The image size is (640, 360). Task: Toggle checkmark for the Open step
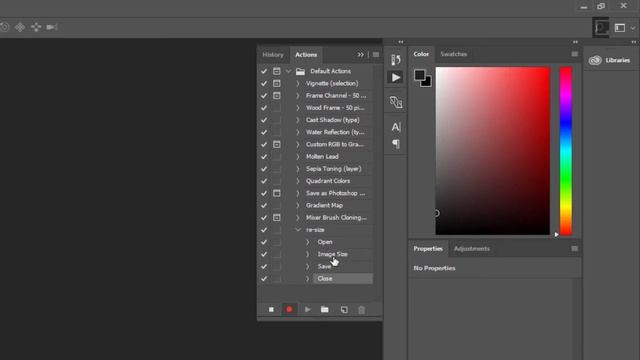click(x=264, y=242)
